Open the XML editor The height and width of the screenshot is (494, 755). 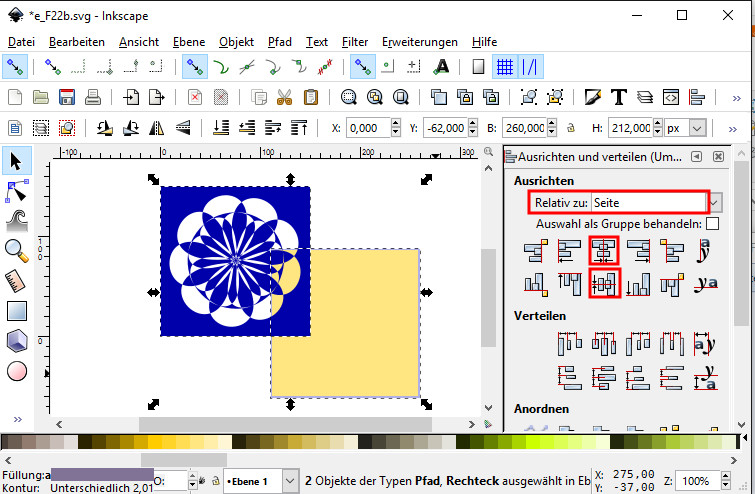pos(671,97)
